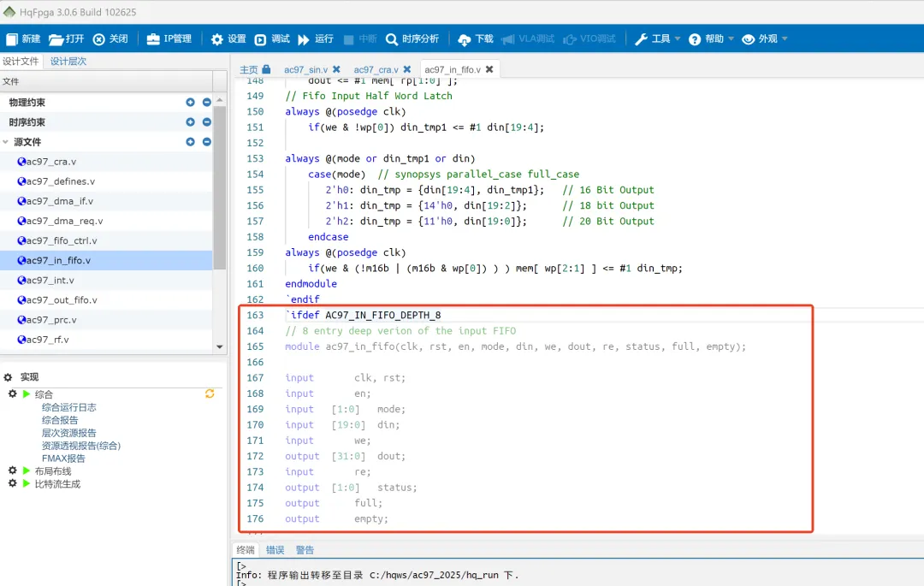The width and height of the screenshot is (924, 586).
Task: Collapse the 源文件 tree section
Action: [x=6, y=142]
